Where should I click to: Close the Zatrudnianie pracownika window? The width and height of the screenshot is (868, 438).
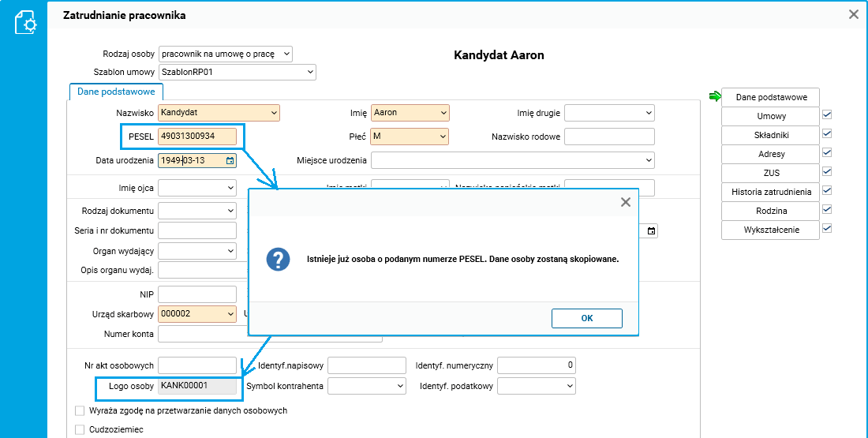click(854, 15)
